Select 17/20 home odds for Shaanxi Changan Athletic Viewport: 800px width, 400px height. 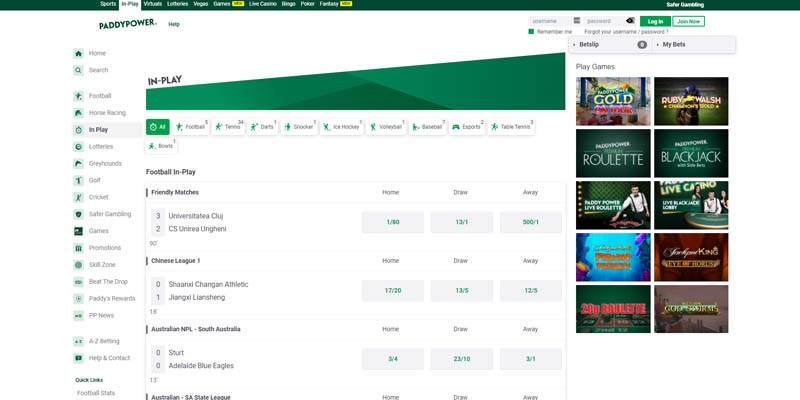393,291
